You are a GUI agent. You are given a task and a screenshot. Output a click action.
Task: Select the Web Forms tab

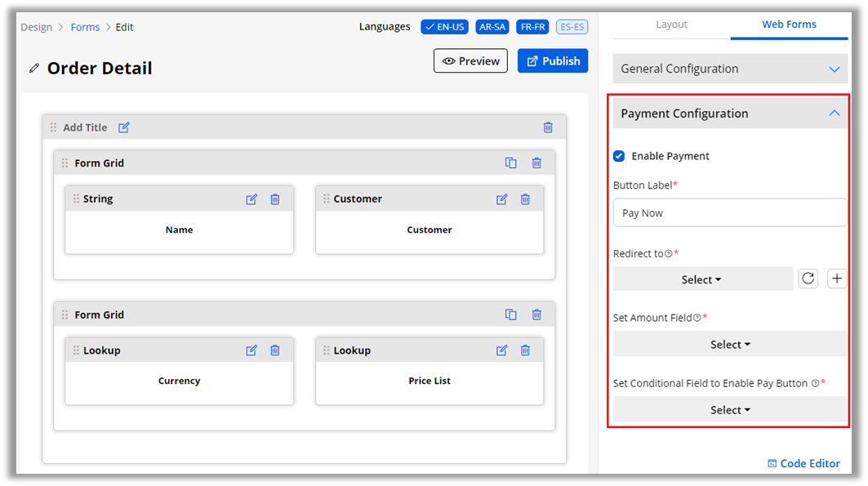pos(789,25)
